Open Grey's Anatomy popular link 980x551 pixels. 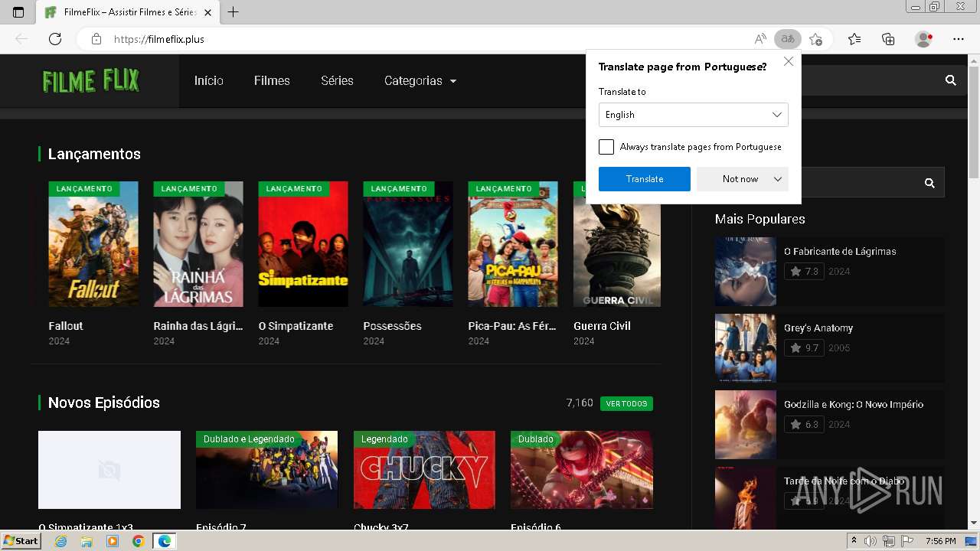point(818,328)
